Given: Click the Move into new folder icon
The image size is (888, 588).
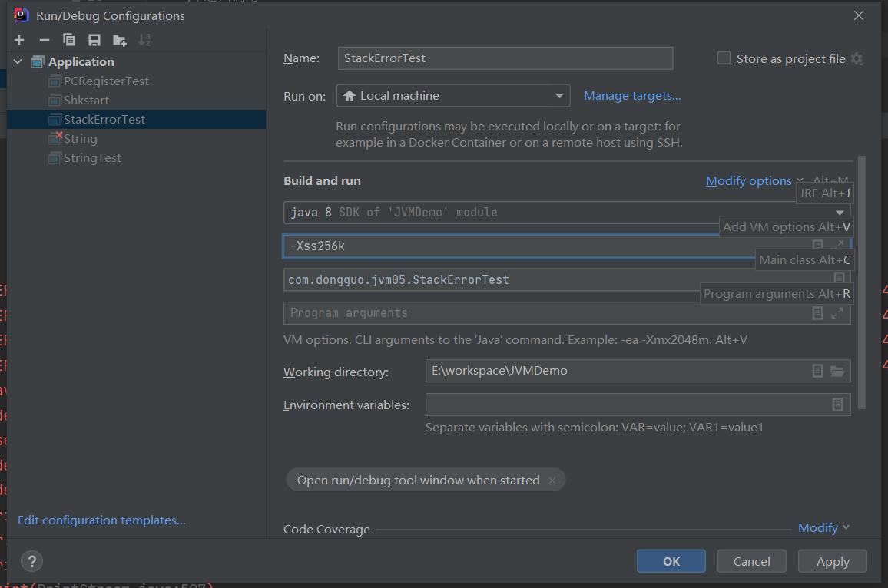Looking at the screenshot, I should (119, 40).
